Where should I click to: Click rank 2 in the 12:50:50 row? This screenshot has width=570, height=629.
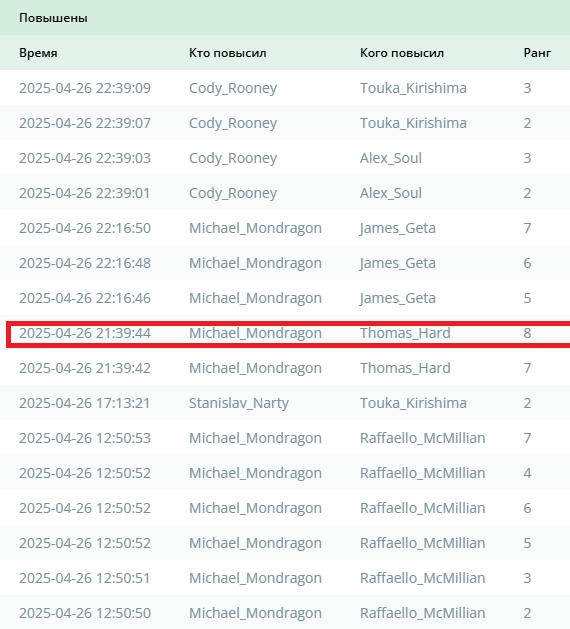coord(527,613)
